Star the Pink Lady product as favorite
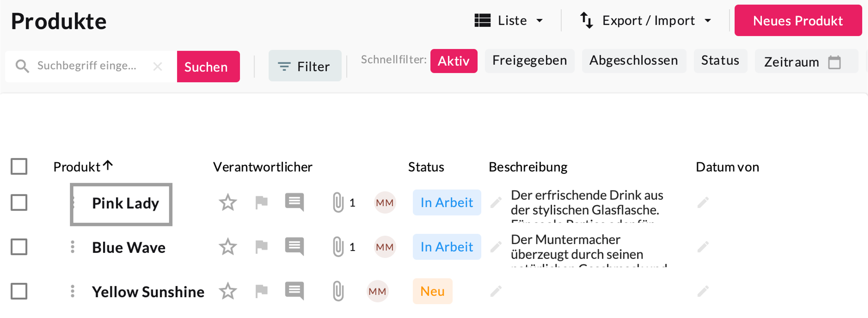868x318 pixels. coord(228,203)
